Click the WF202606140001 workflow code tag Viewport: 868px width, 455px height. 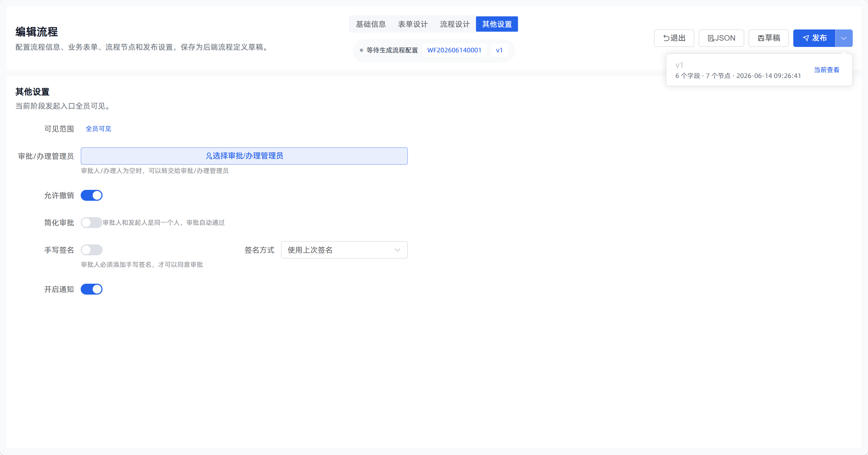[x=454, y=50]
